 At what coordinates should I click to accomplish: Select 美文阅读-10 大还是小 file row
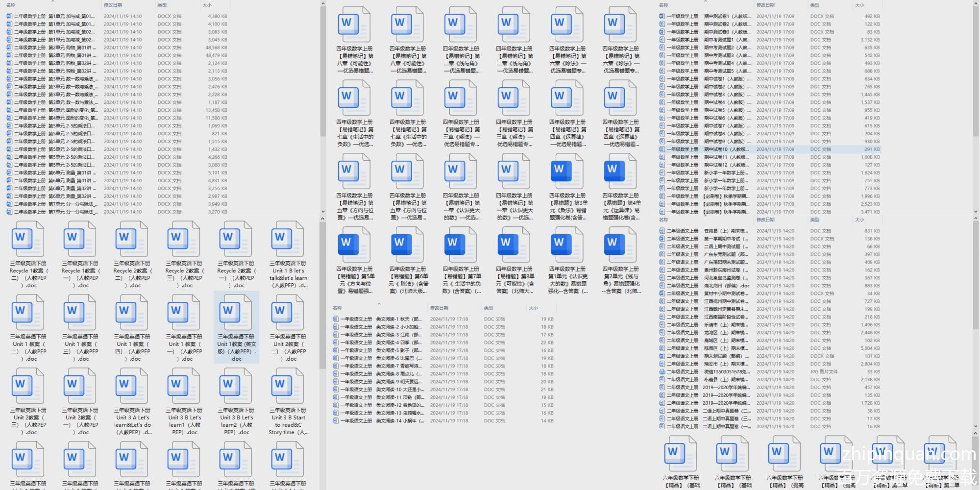(397, 390)
